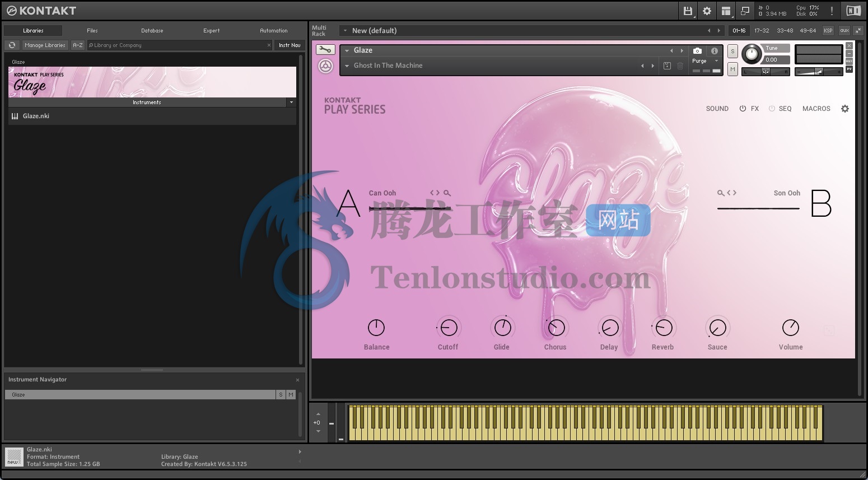The height and width of the screenshot is (480, 868).
Task: Expand Glaze library Instruments dropdown
Action: coord(291,102)
